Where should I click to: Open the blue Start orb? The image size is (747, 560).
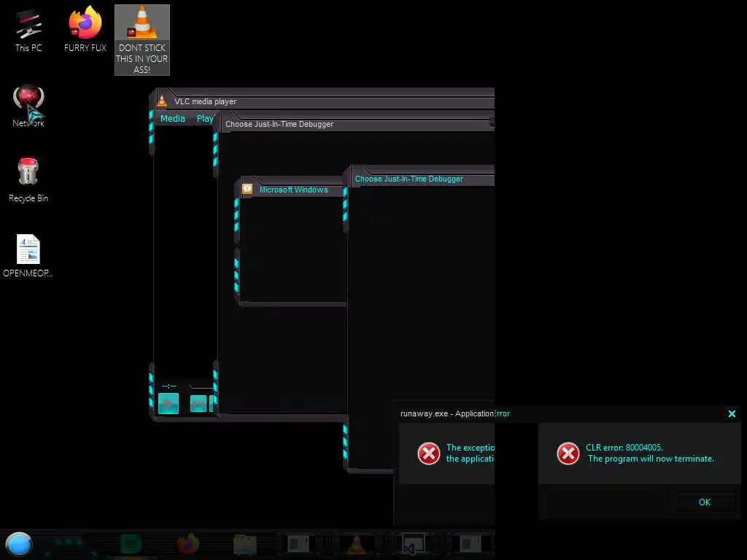[x=19, y=544]
